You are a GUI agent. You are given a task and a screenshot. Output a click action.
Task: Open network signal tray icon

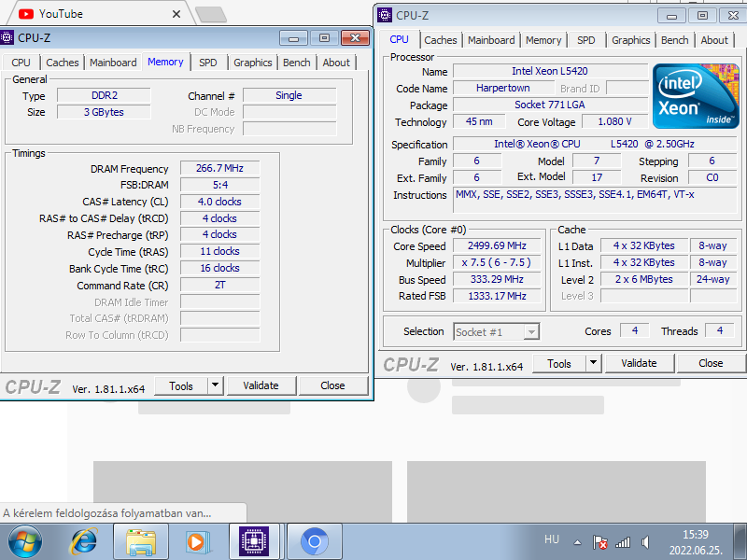(x=623, y=542)
